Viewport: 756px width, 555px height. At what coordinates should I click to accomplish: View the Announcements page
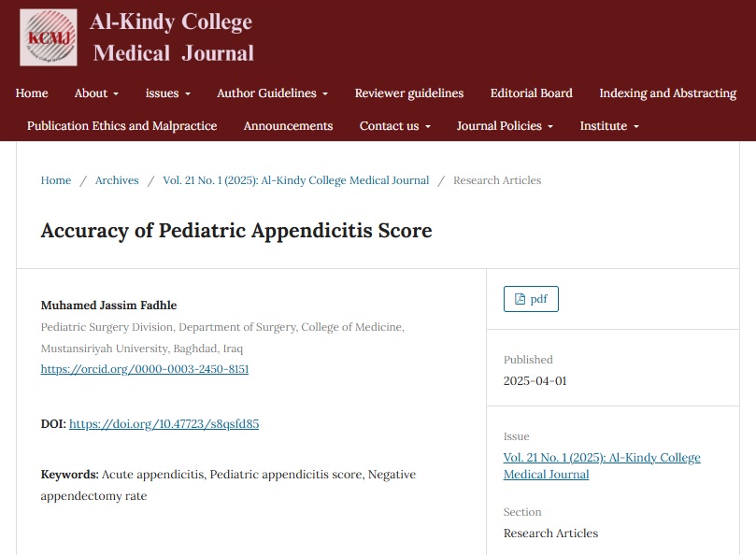click(x=289, y=126)
